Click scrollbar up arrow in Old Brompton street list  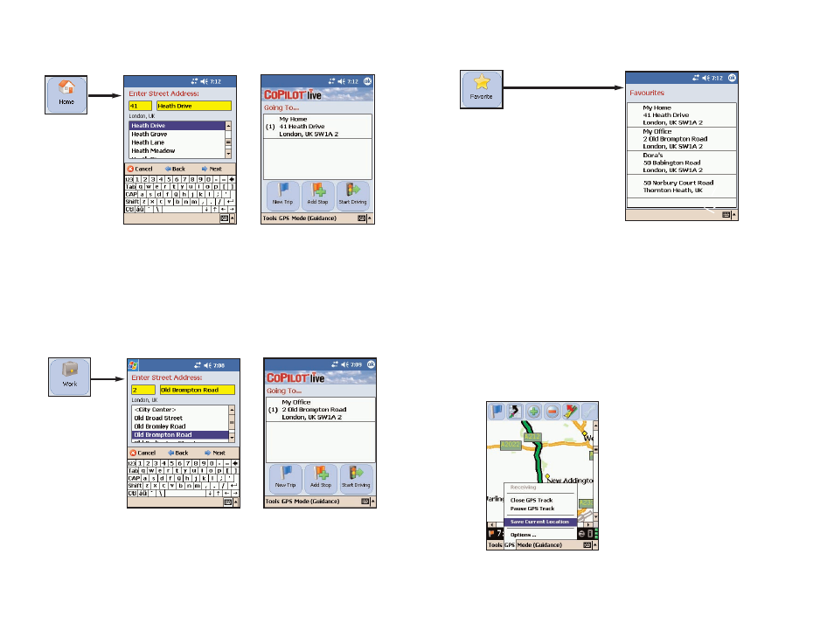[232, 410]
